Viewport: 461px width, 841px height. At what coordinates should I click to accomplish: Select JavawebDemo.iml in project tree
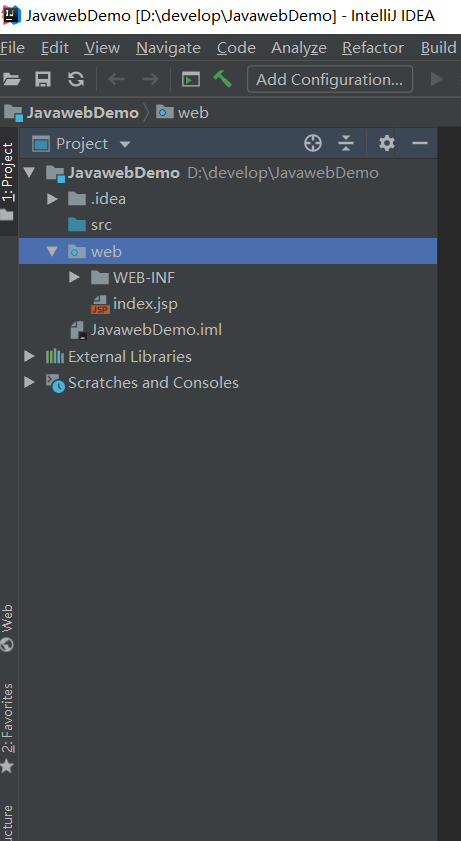(x=228, y=330)
